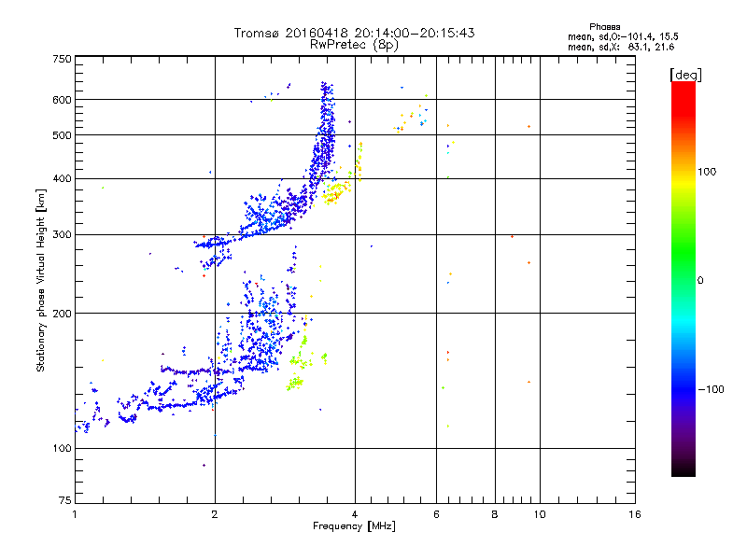Click the colorbar tick label '-100'
Viewport: 747px width, 560px height.
(711, 389)
